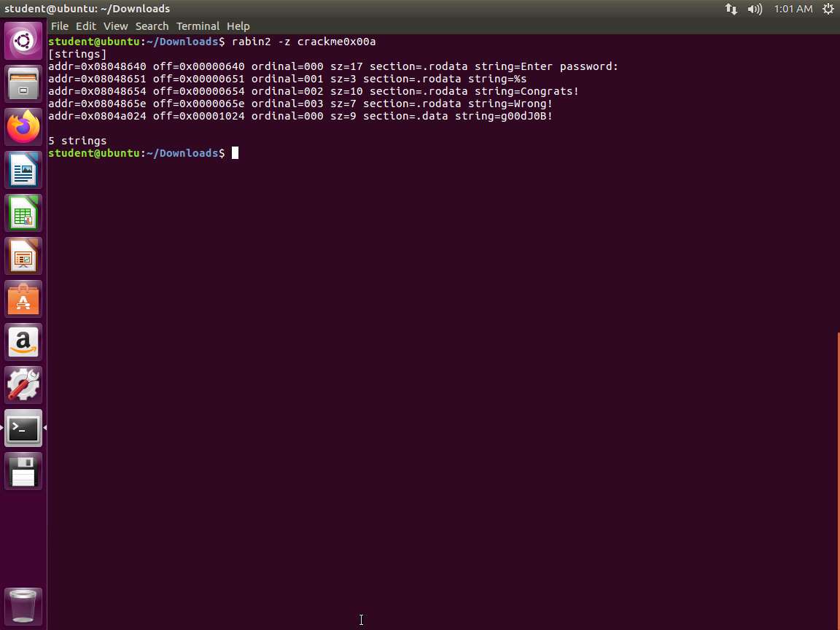Open the Files manager from the dock

click(x=23, y=84)
